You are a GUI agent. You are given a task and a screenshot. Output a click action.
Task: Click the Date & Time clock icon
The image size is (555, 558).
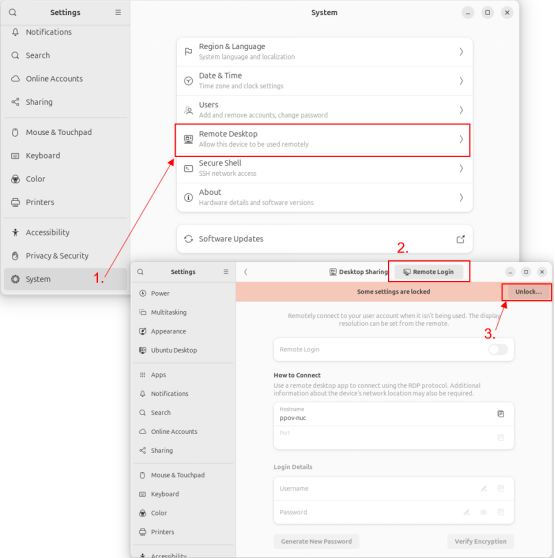(x=188, y=81)
